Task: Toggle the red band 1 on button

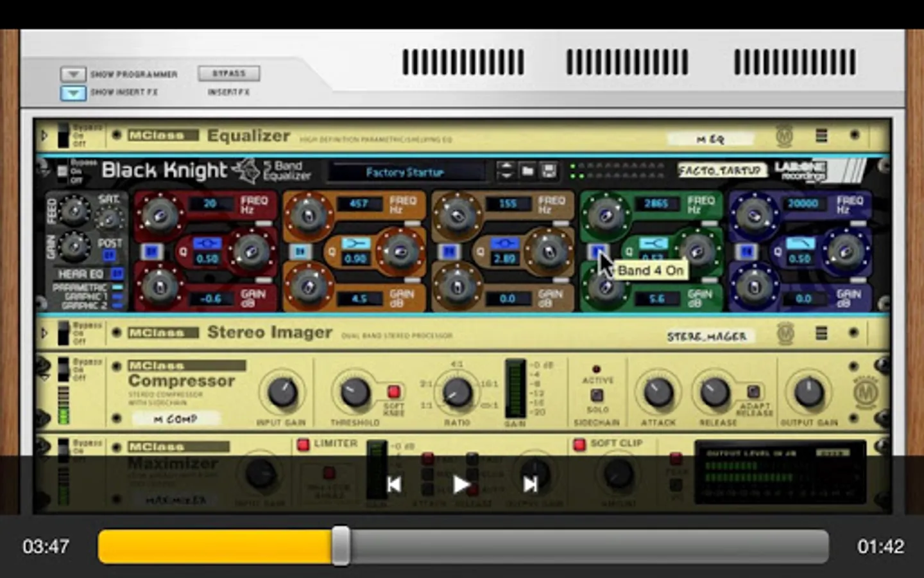Action: (151, 252)
